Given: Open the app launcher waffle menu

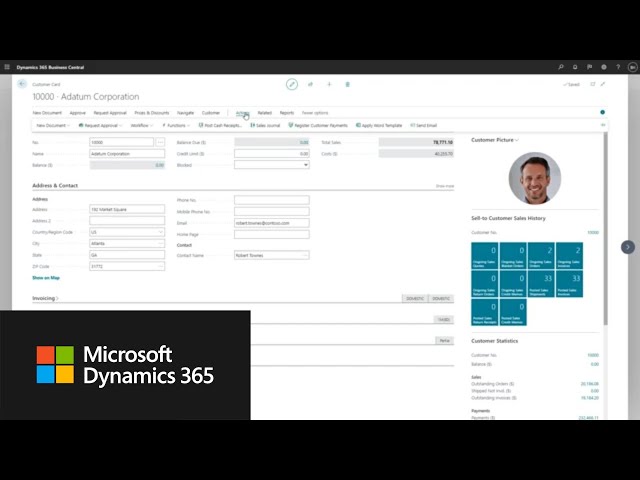Looking at the screenshot, I should click(7, 67).
